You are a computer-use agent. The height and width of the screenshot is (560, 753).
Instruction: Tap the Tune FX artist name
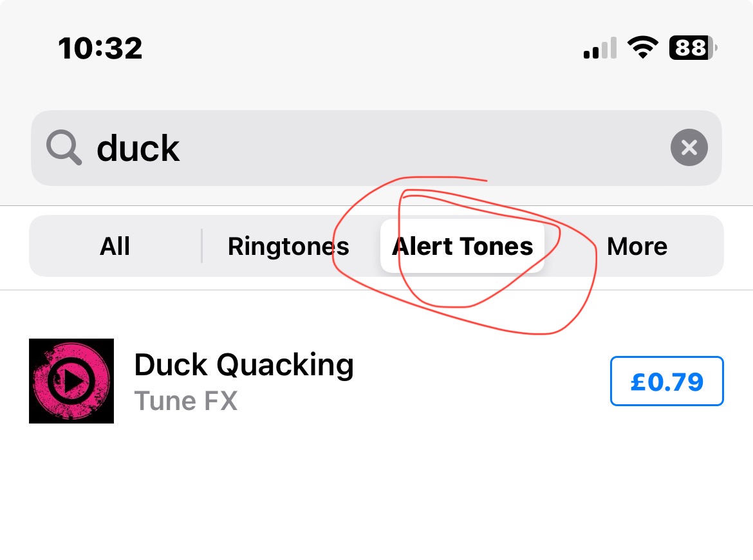point(186,401)
